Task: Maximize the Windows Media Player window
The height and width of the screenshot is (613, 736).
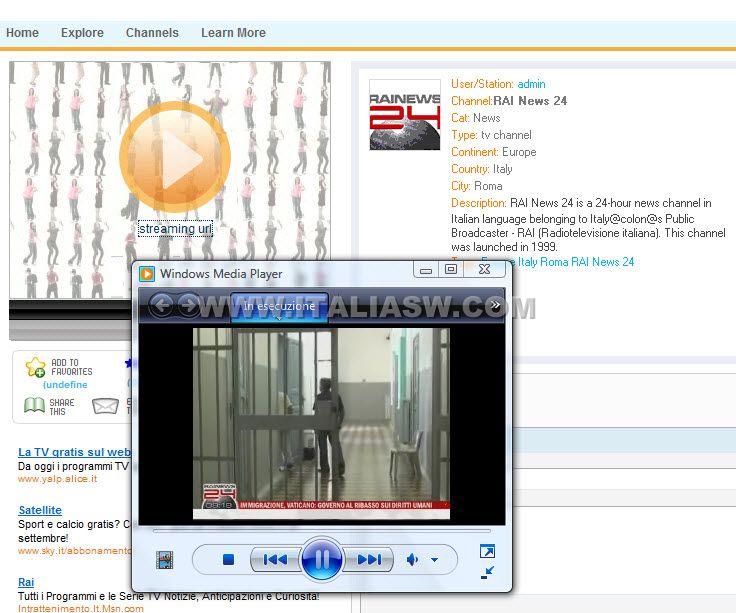Action: (451, 269)
